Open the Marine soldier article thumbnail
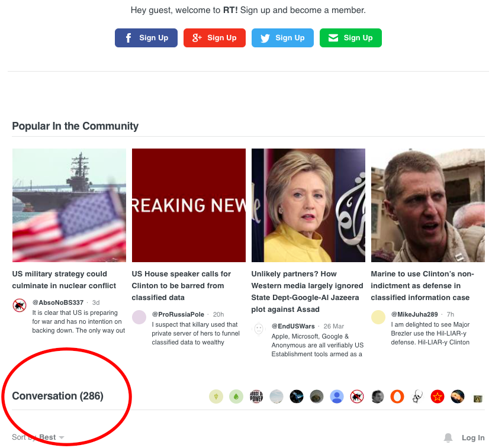Screen dimensions: 492x448 (427, 205)
